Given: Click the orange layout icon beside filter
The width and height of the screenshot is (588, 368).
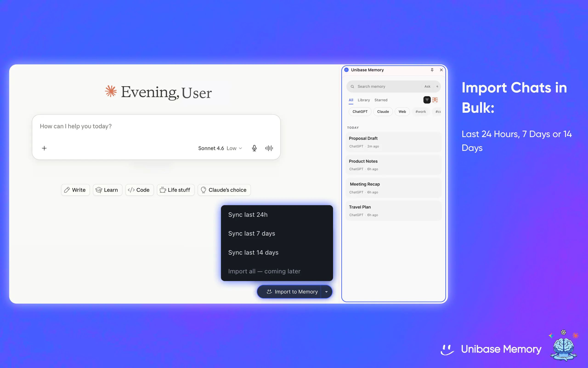Looking at the screenshot, I should click(x=435, y=100).
